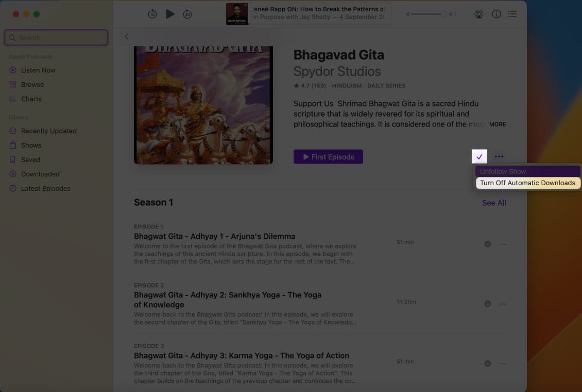The image size is (582, 392).
Task: Click the Listen Now sidebar icon
Action: tap(13, 70)
